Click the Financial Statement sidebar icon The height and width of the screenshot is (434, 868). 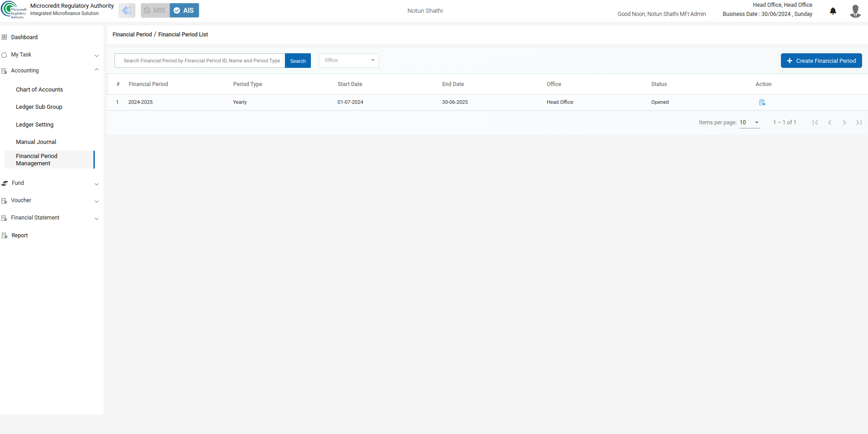click(x=5, y=218)
